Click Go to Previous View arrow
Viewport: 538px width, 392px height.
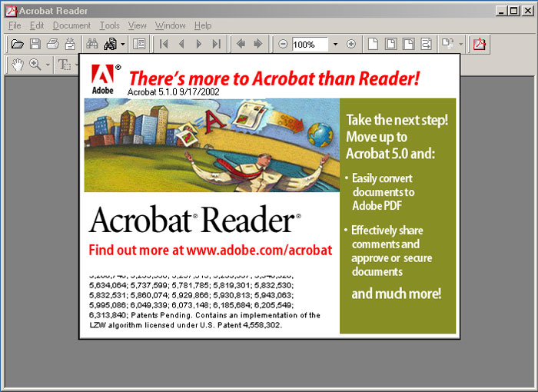[241, 44]
